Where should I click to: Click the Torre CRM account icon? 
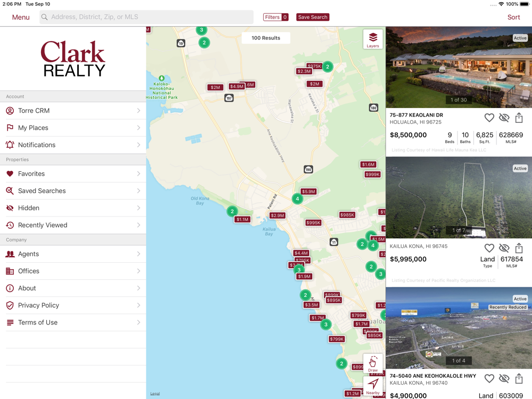(x=10, y=111)
